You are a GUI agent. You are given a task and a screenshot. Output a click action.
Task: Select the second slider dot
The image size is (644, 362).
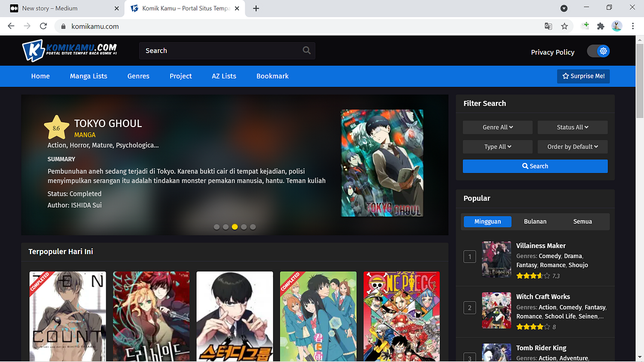[x=226, y=227]
